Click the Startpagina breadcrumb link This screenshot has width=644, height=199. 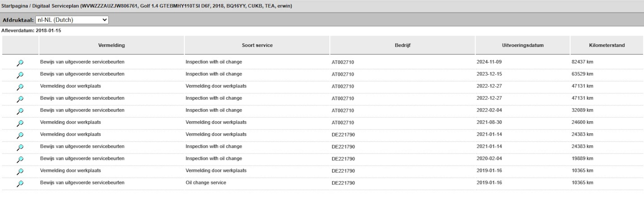[x=15, y=6]
